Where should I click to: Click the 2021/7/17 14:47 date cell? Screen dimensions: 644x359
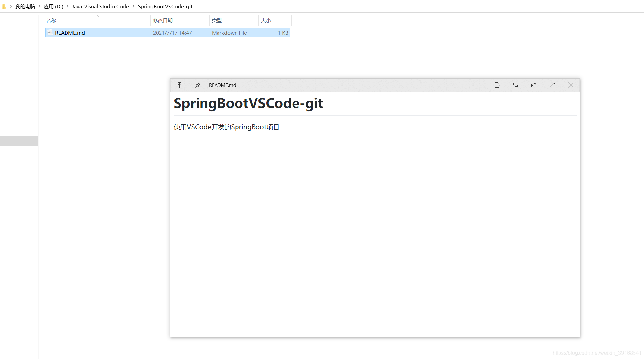coord(172,33)
